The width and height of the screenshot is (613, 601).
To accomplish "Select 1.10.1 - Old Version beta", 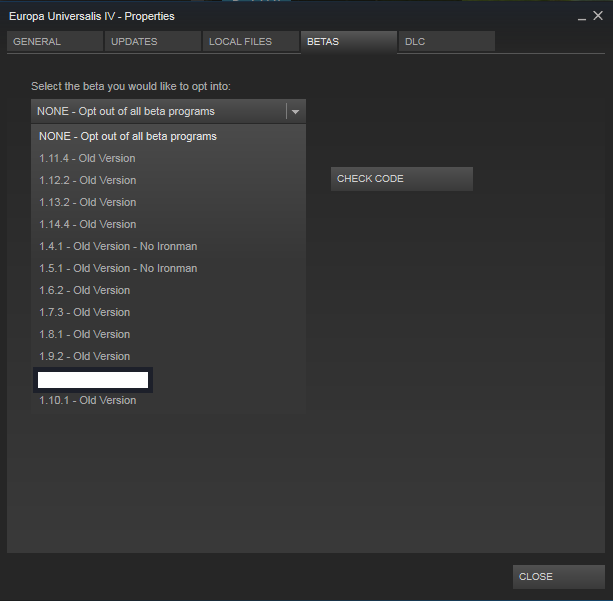I will (168, 400).
